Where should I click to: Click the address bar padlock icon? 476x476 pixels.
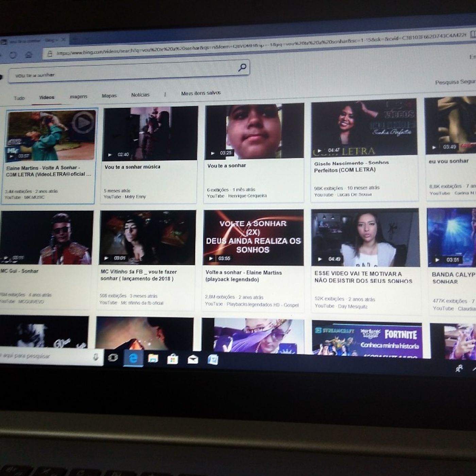point(50,54)
